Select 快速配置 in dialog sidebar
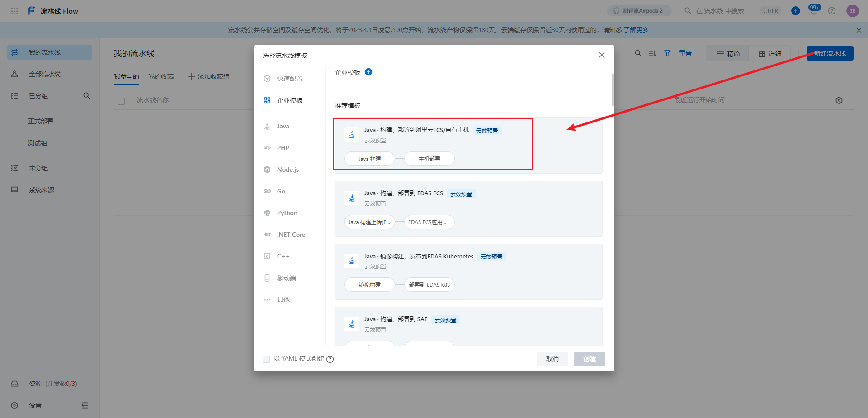The height and width of the screenshot is (418, 868). click(x=289, y=79)
